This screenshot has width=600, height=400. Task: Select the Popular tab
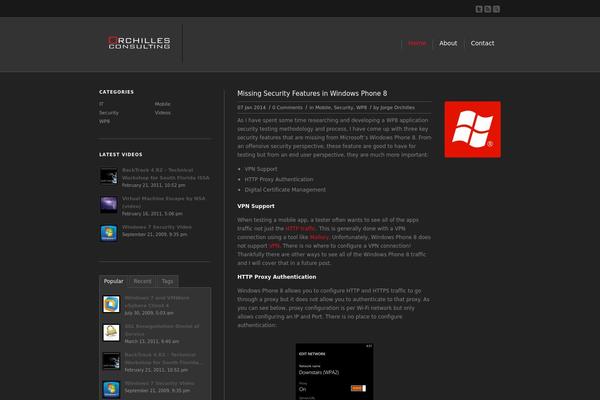(x=114, y=281)
